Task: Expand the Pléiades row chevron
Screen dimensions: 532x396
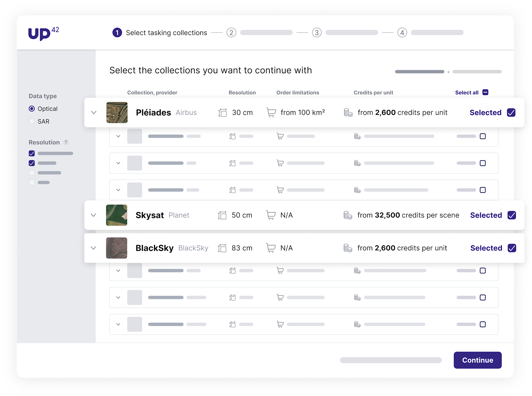Action: pyautogui.click(x=94, y=113)
